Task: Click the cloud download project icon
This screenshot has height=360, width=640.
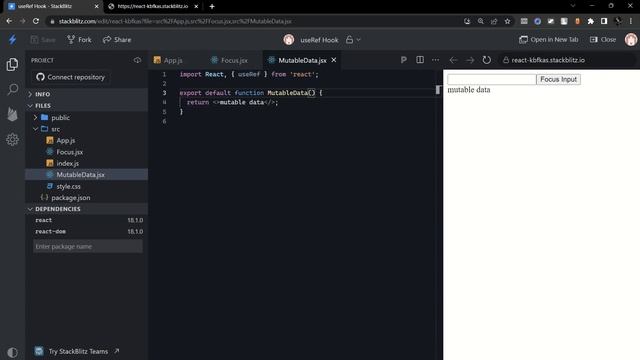Action: [x=137, y=60]
